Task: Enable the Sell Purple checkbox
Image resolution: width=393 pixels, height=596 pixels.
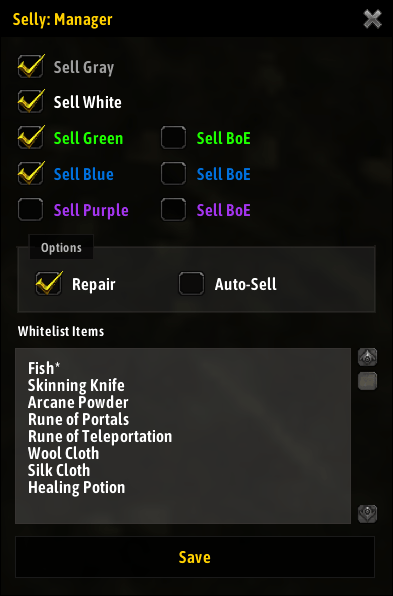Action: (x=30, y=209)
